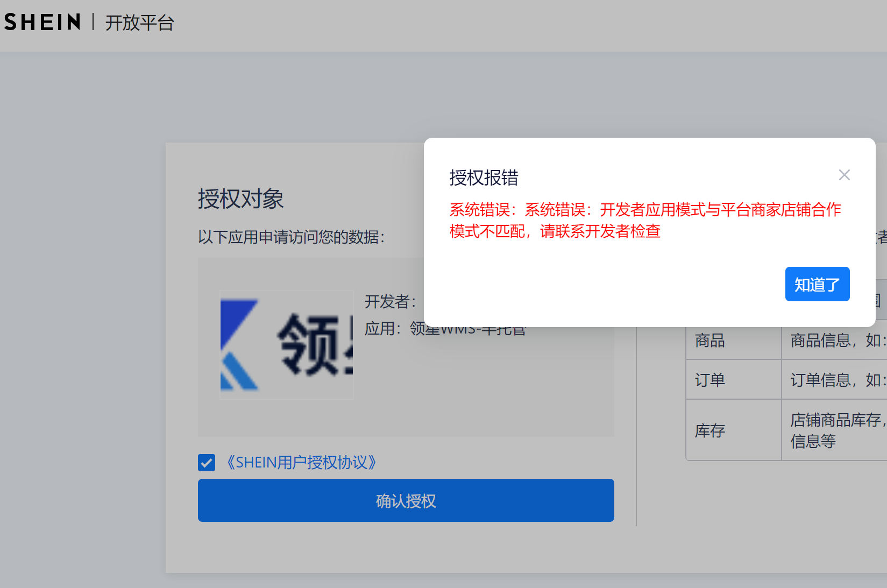Uncheck the SHEIN用户授权协议 checkbox

point(207,463)
